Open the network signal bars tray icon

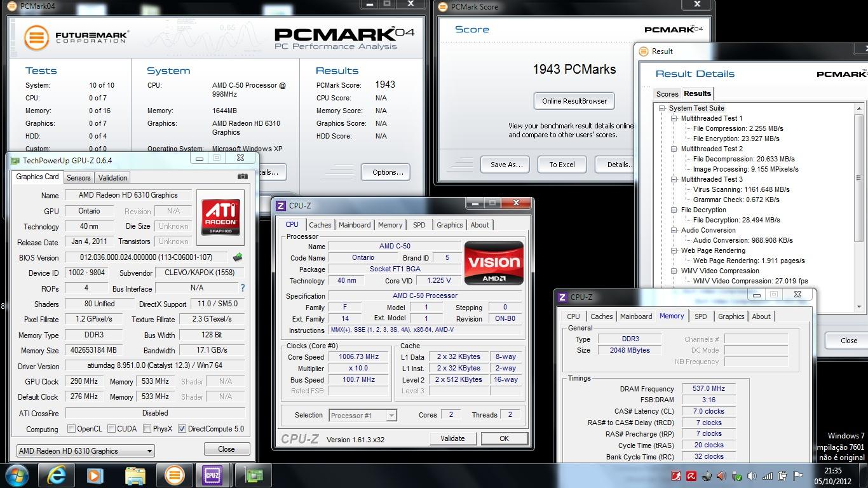click(x=768, y=476)
